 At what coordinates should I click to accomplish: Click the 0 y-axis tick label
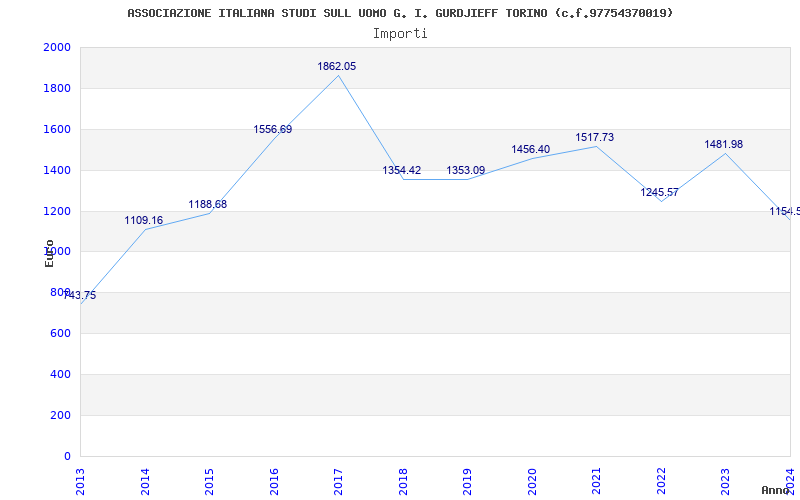[67, 456]
